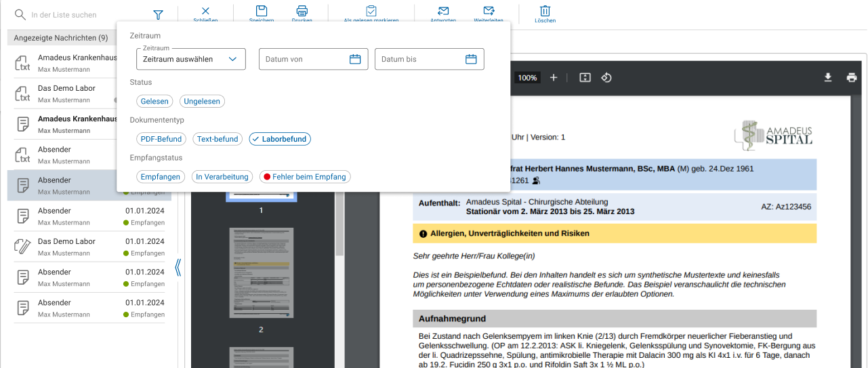
Task: Select page 2 thumbnail in PDF sidebar
Action: [x=261, y=273]
